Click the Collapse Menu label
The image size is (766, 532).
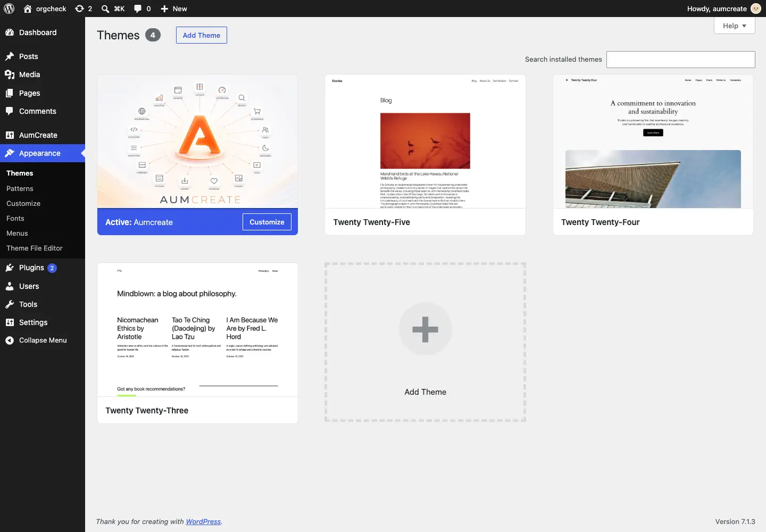point(43,340)
